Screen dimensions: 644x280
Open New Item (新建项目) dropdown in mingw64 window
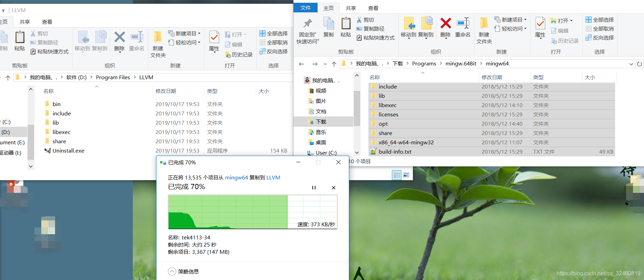tap(511, 20)
